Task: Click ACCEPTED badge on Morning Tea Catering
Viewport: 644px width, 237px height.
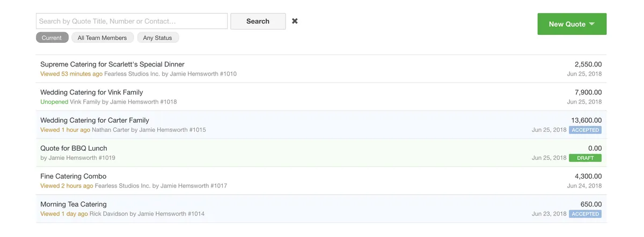Action: coord(585,214)
